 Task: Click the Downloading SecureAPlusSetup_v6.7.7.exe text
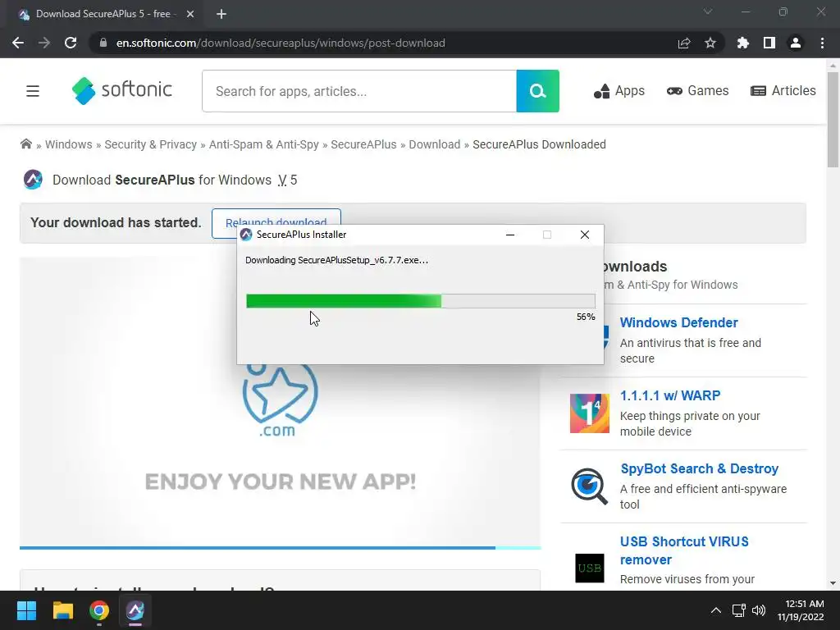[336, 260]
